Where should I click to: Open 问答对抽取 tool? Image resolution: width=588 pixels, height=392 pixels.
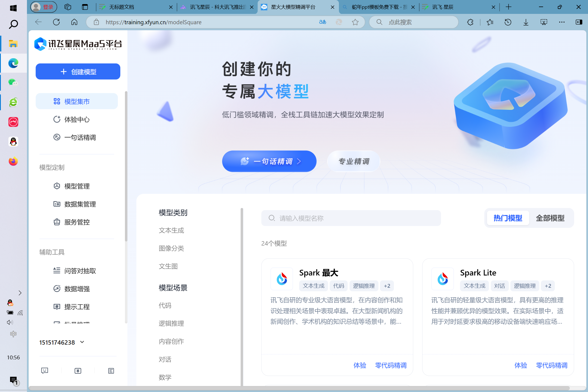click(77, 271)
